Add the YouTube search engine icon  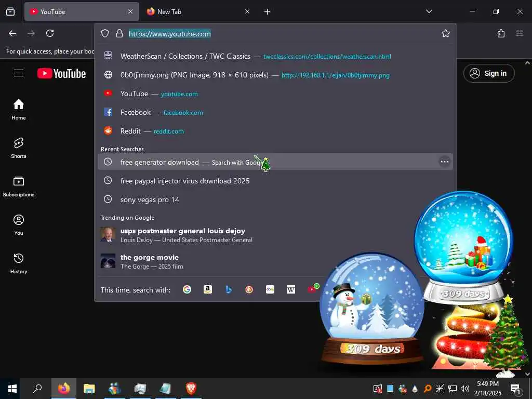point(313,288)
